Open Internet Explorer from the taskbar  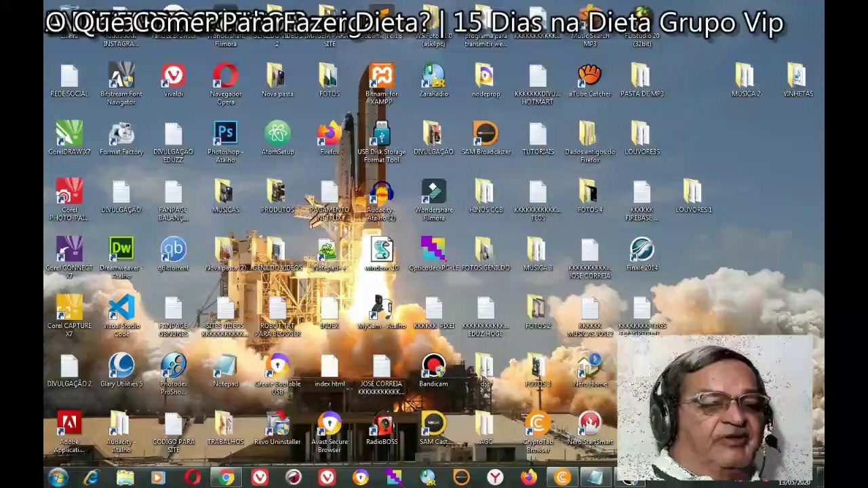92,478
